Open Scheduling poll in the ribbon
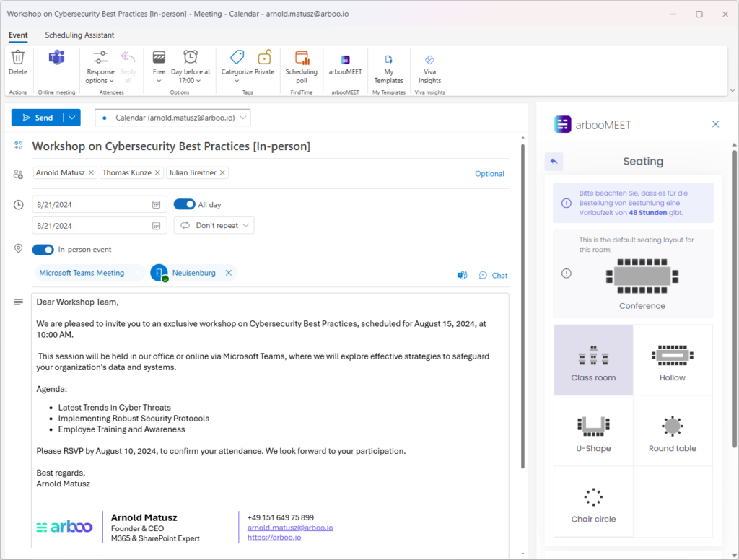This screenshot has height=560, width=739. (301, 66)
